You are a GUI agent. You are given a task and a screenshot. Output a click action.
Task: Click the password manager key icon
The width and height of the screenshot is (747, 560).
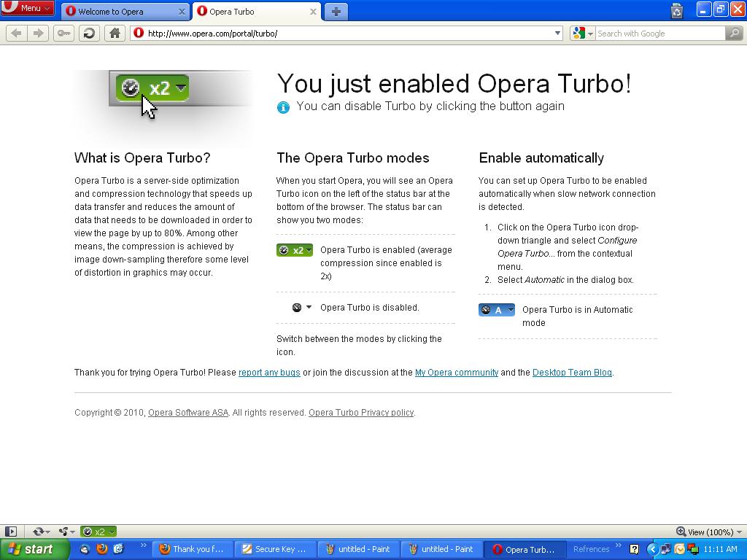pyautogui.click(x=64, y=34)
